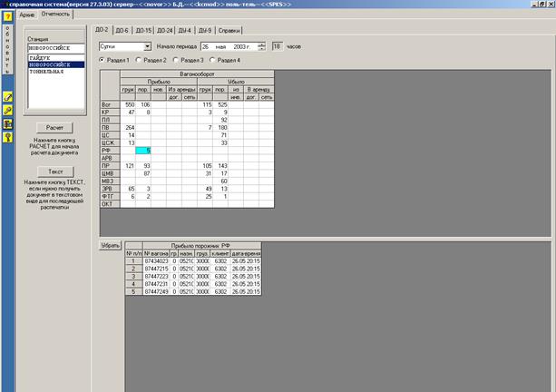Click wagon number 87447231 in lower table
This screenshot has width=556, height=392.
(x=156, y=284)
